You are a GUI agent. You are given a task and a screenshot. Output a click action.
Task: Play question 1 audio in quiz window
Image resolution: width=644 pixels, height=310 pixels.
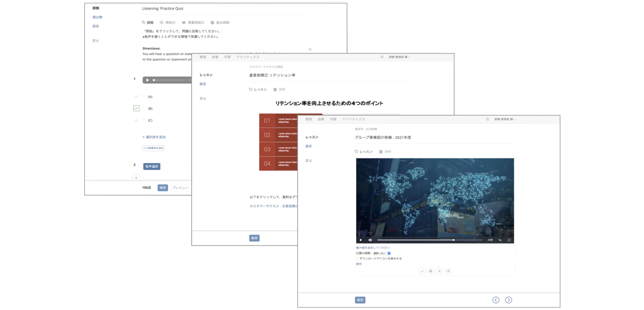tap(147, 80)
